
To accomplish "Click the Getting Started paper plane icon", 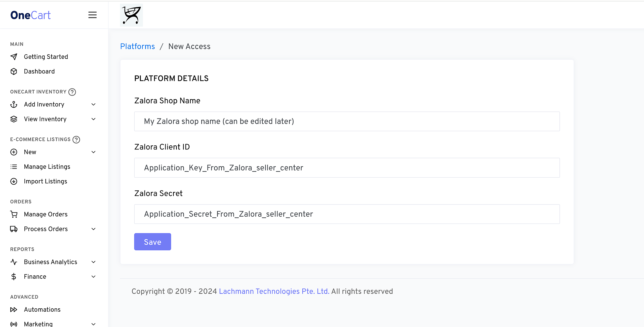I will tap(14, 57).
